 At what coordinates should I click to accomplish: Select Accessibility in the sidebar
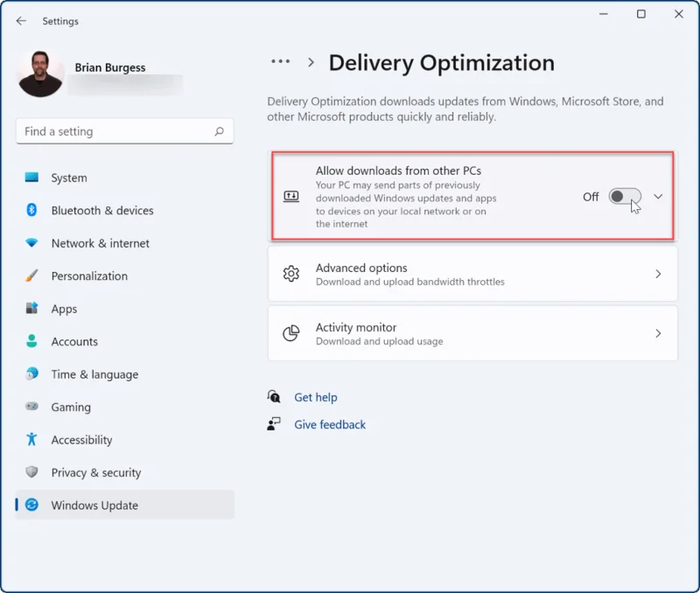pos(125,440)
